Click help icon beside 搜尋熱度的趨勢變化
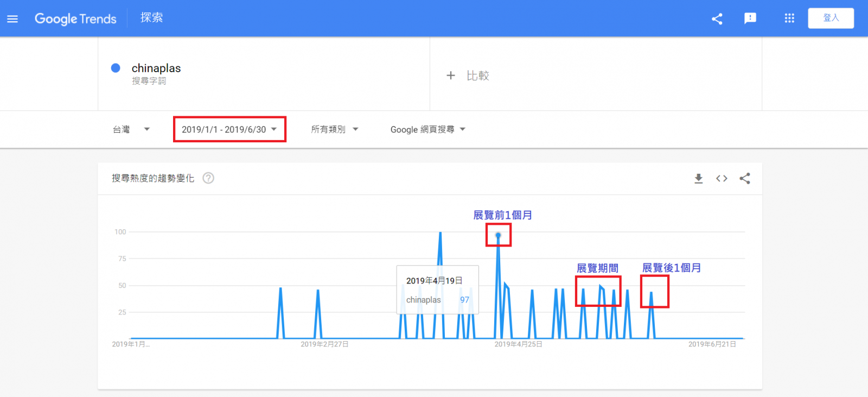The image size is (868, 397). 208,178
